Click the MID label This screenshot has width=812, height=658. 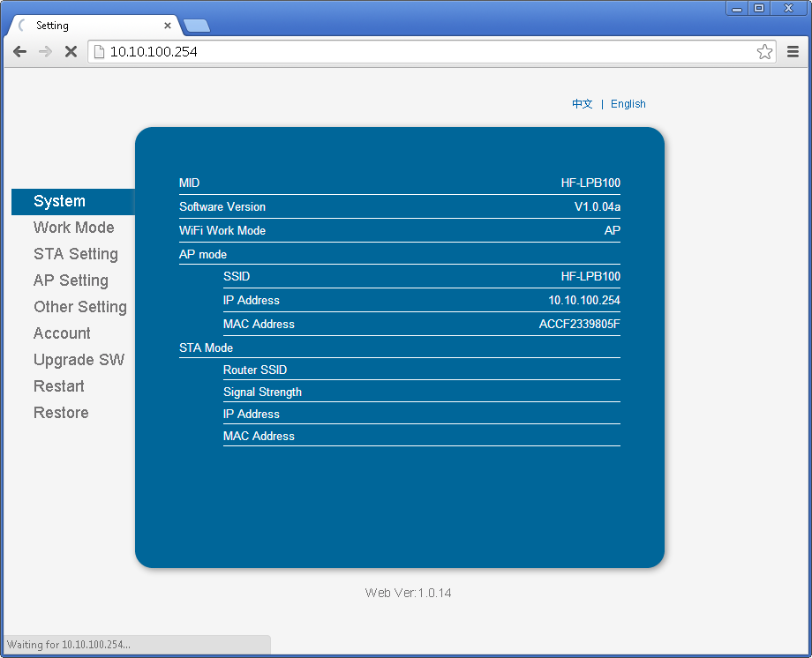click(x=189, y=183)
